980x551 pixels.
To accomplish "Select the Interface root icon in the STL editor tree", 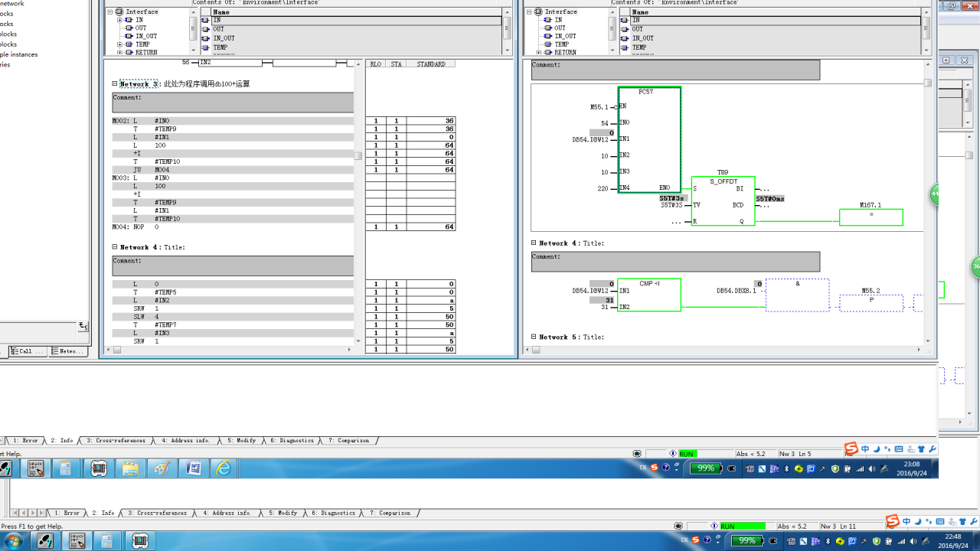I will (119, 11).
